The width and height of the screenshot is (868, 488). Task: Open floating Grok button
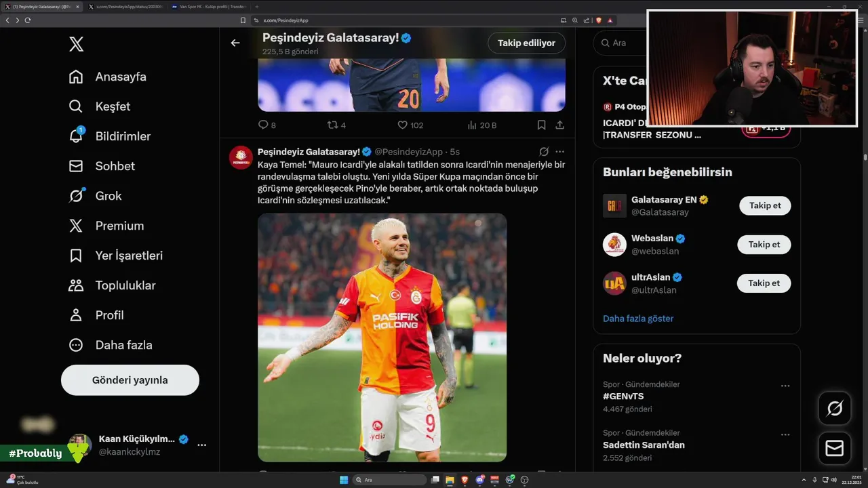point(835,408)
